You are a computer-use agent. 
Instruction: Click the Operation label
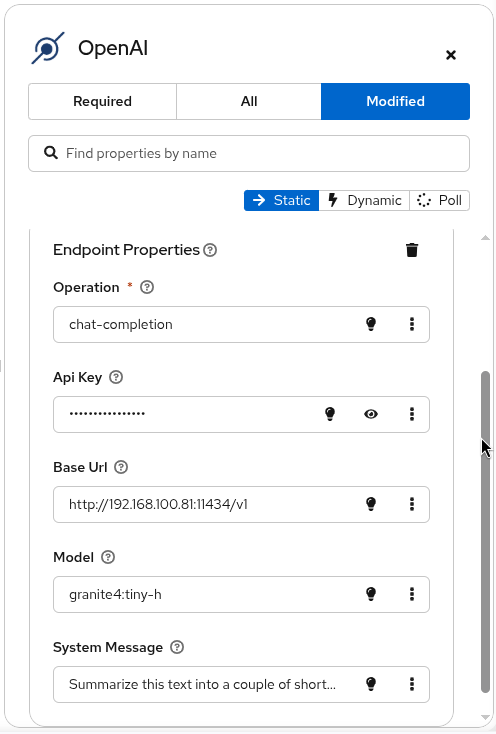(86, 287)
